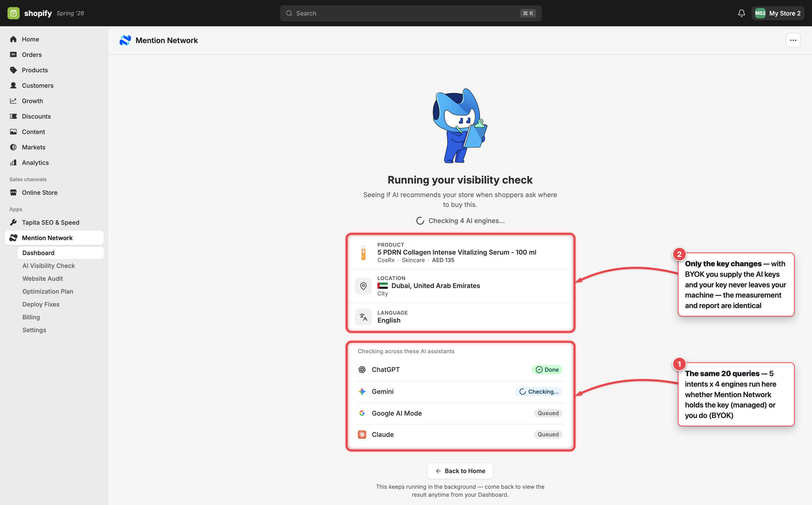This screenshot has width=812, height=505.
Task: Click the serum product thumbnail
Action: tap(363, 252)
